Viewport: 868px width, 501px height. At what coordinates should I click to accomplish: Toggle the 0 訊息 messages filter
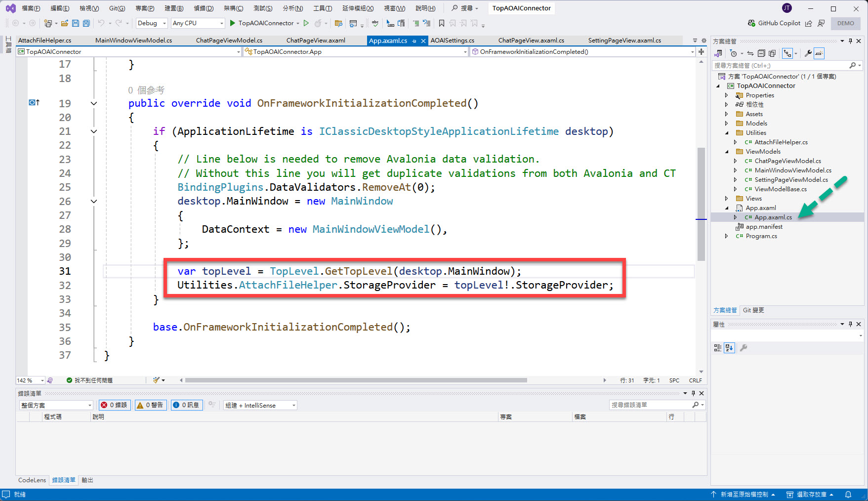(x=187, y=405)
